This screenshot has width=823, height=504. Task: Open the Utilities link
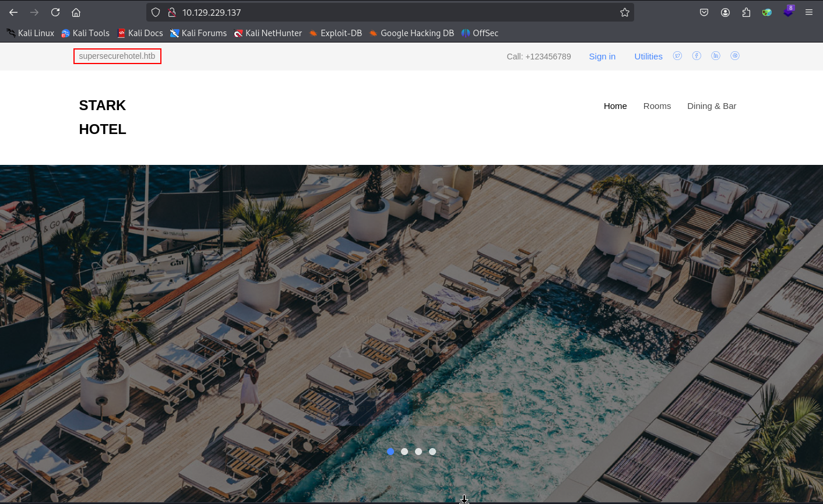(648, 57)
